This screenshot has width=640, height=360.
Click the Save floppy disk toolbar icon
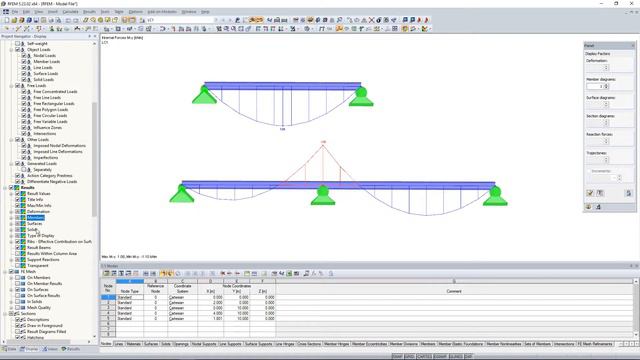pos(36,20)
